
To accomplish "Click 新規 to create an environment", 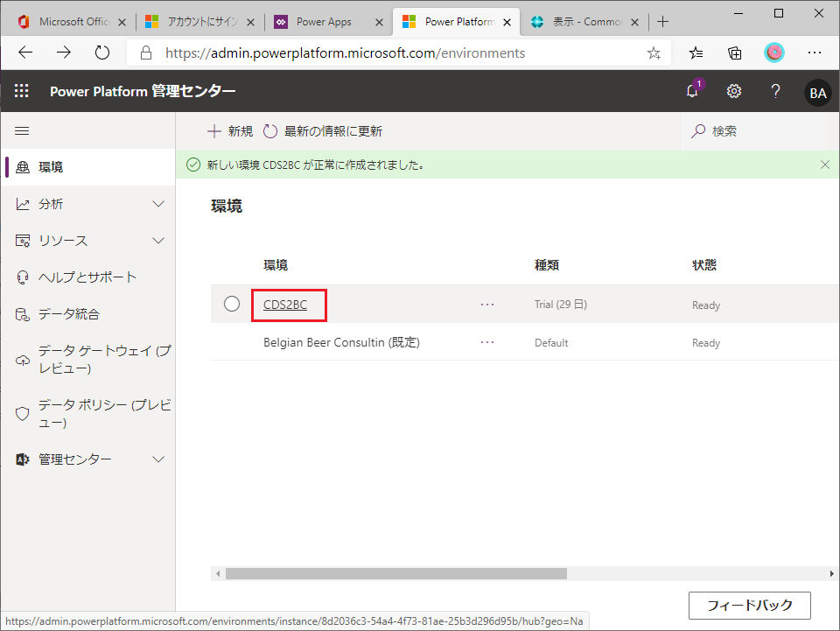I will coord(230,131).
